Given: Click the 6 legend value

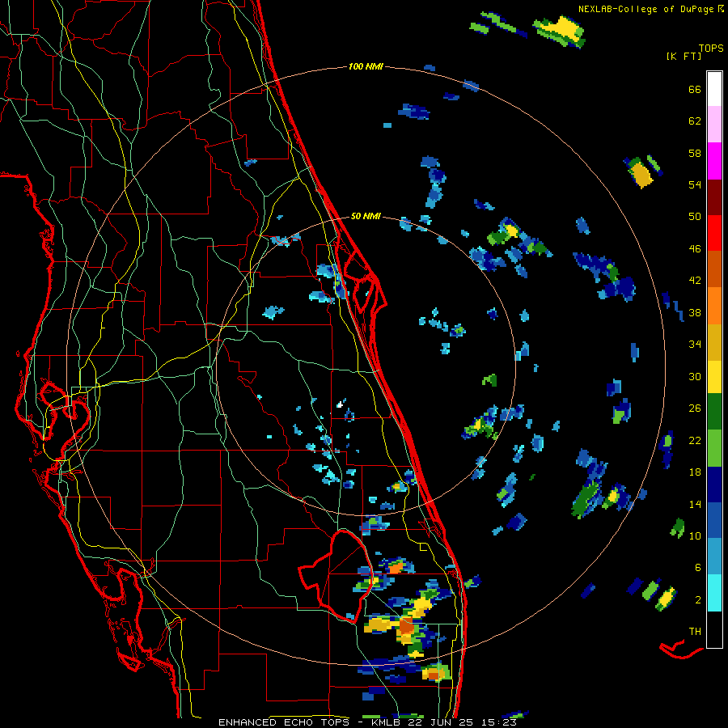Looking at the screenshot, I should (698, 568).
